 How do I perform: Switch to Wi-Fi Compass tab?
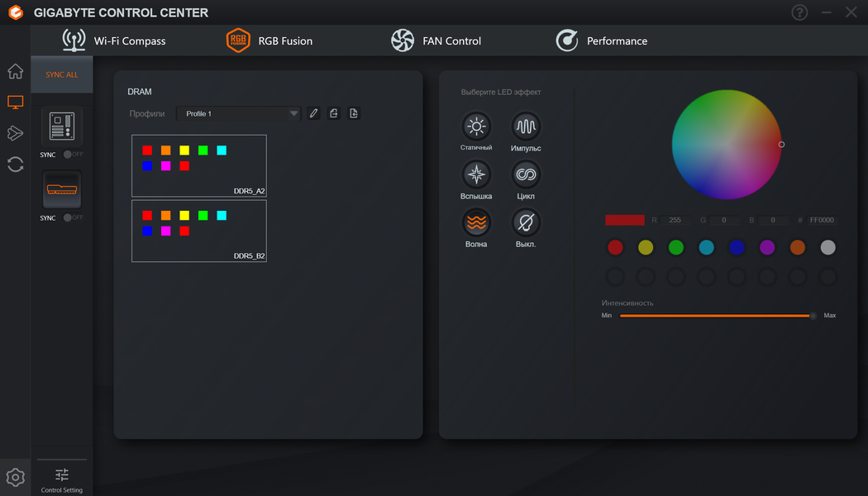click(113, 41)
